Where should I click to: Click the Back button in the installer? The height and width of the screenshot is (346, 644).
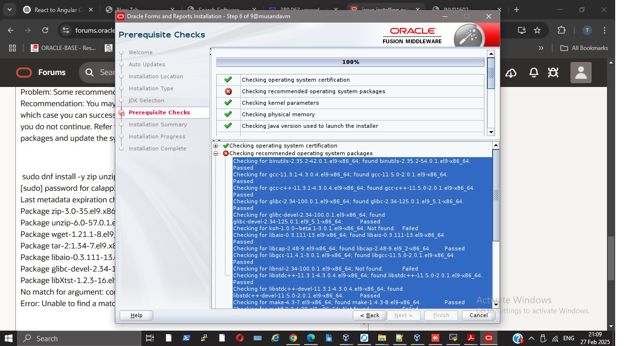coord(369,315)
